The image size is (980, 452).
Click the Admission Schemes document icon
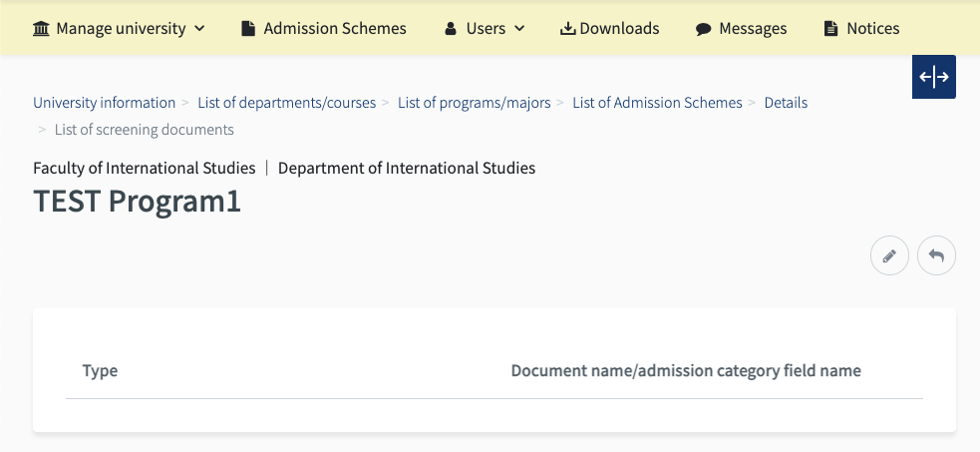point(248,28)
